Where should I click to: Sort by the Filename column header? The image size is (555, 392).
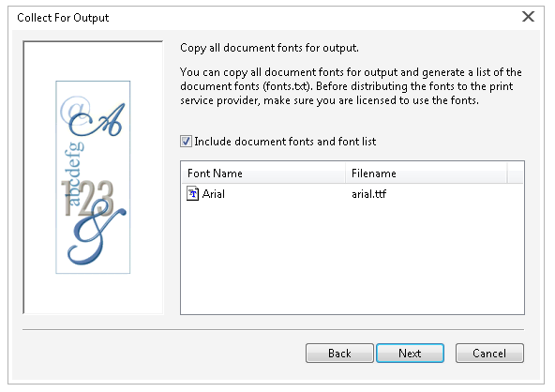[427, 173]
